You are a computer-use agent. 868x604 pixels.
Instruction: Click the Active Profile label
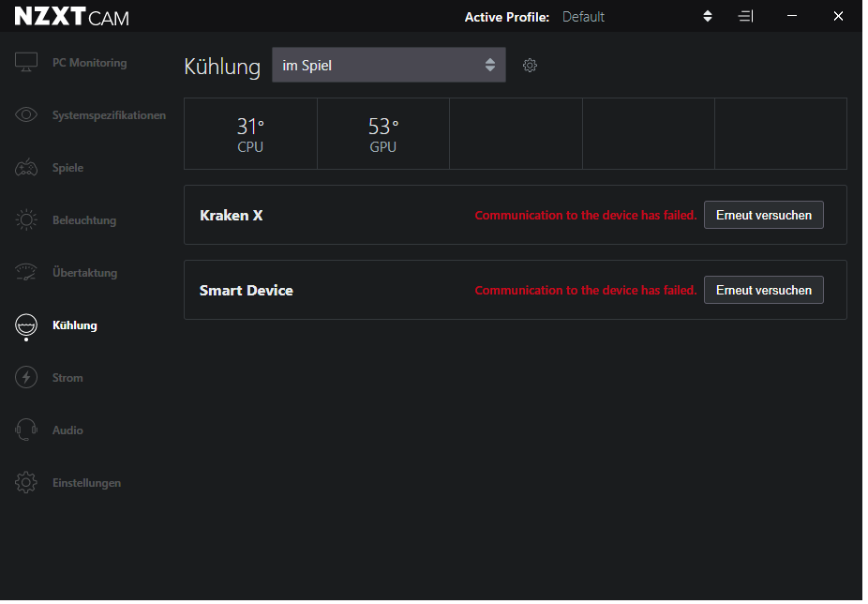(506, 17)
